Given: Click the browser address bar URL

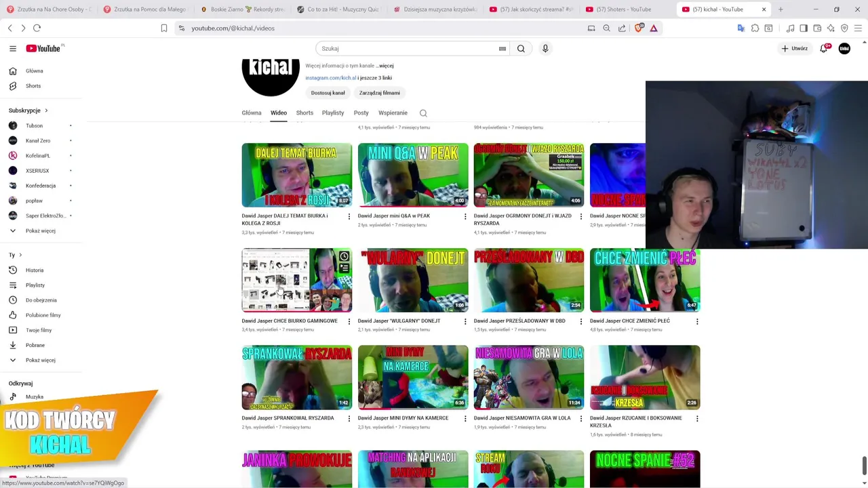Looking at the screenshot, I should [x=233, y=28].
